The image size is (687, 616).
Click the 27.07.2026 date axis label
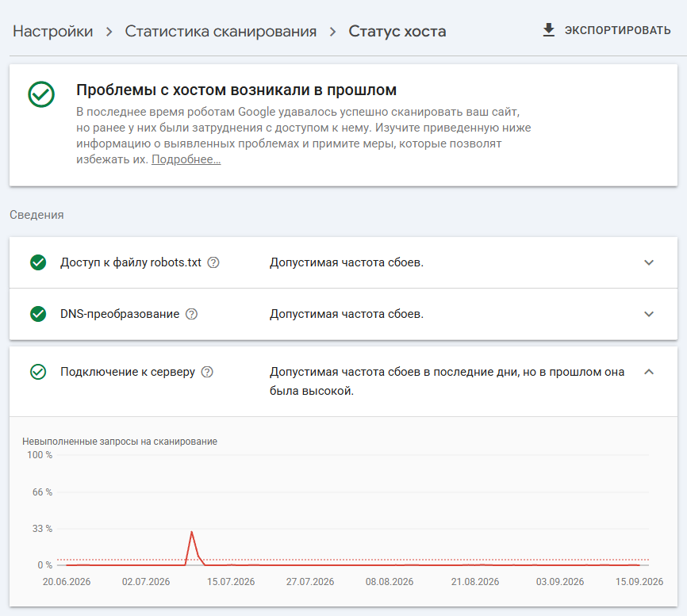click(310, 582)
